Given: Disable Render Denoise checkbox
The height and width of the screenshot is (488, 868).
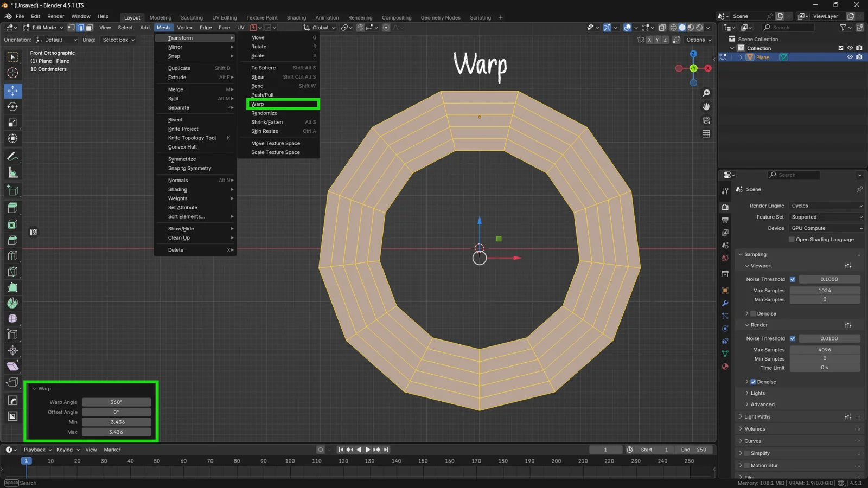Looking at the screenshot, I should (x=753, y=382).
